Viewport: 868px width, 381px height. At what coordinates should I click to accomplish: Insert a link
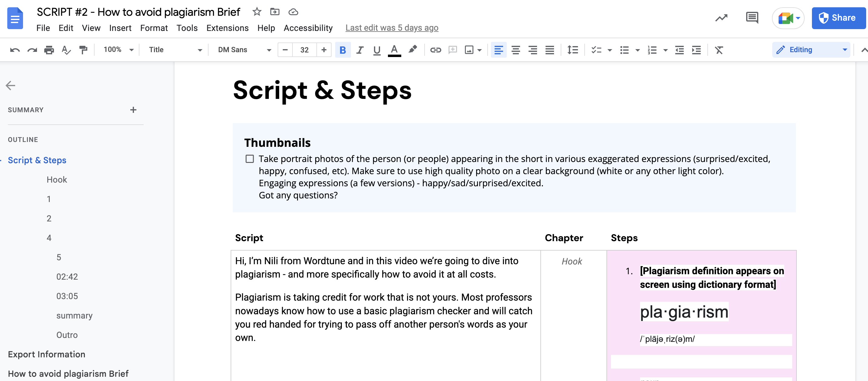tap(436, 49)
